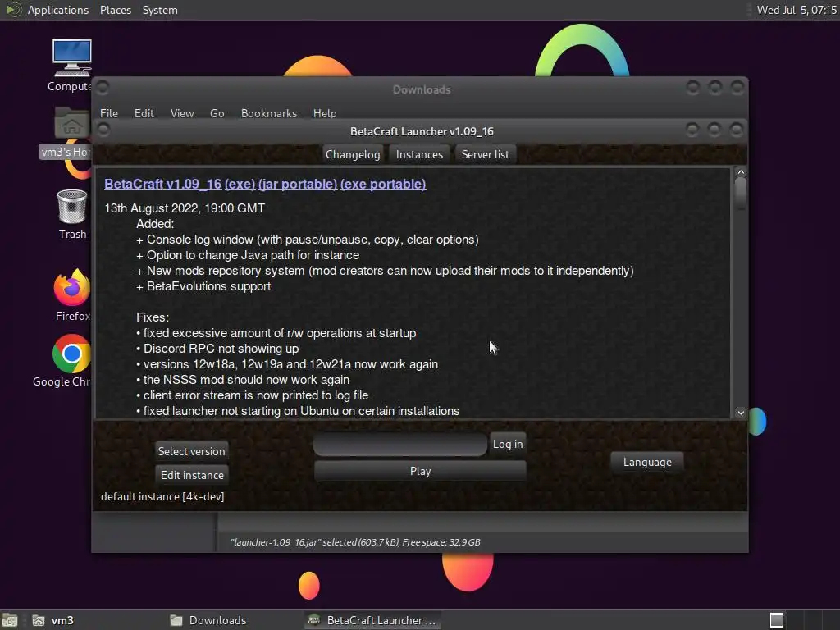Image resolution: width=840 pixels, height=630 pixels.
Task: Click the "fixed launcher not starting on Ubuntu" line
Action: tap(298, 411)
